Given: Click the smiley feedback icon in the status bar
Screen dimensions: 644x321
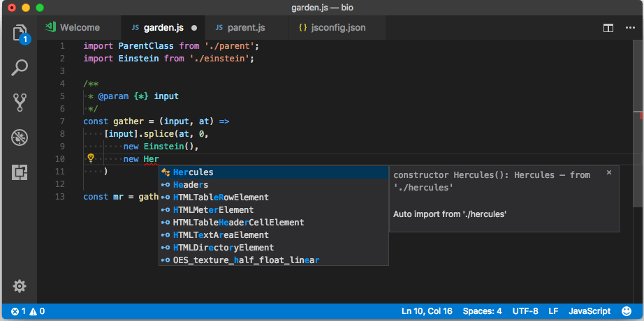Looking at the screenshot, I should point(627,311).
